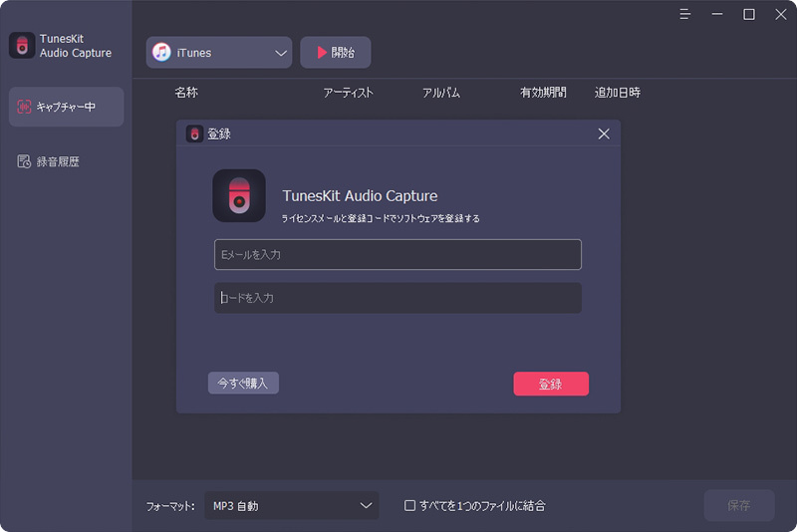The height and width of the screenshot is (532, 797).
Task: Expand the iTunes source dropdown
Action: [x=219, y=53]
